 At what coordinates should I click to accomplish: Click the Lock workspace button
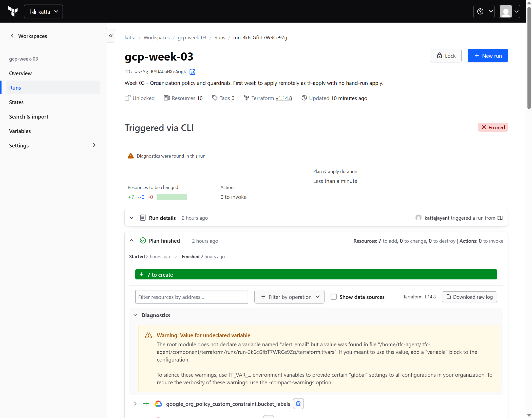(446, 55)
